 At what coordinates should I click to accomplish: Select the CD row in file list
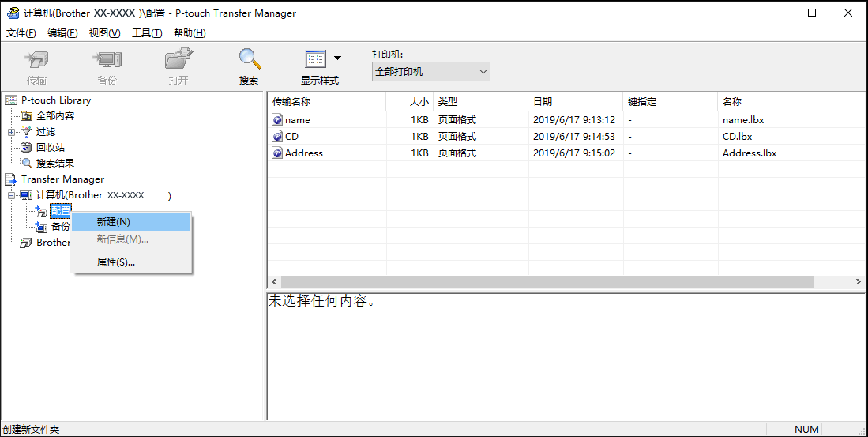pyautogui.click(x=566, y=136)
